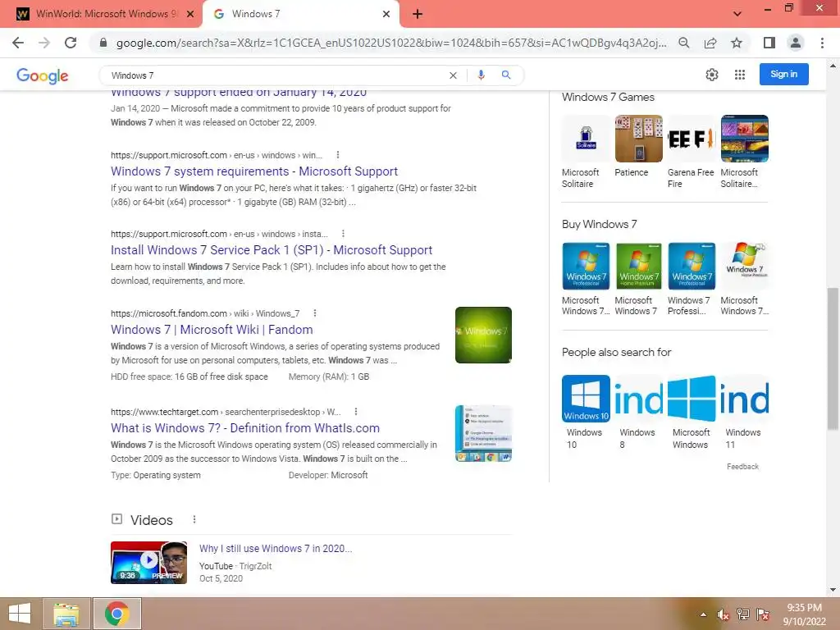The image size is (840, 630).
Task: Open options for Service Pack 1 result
Action: 343,234
